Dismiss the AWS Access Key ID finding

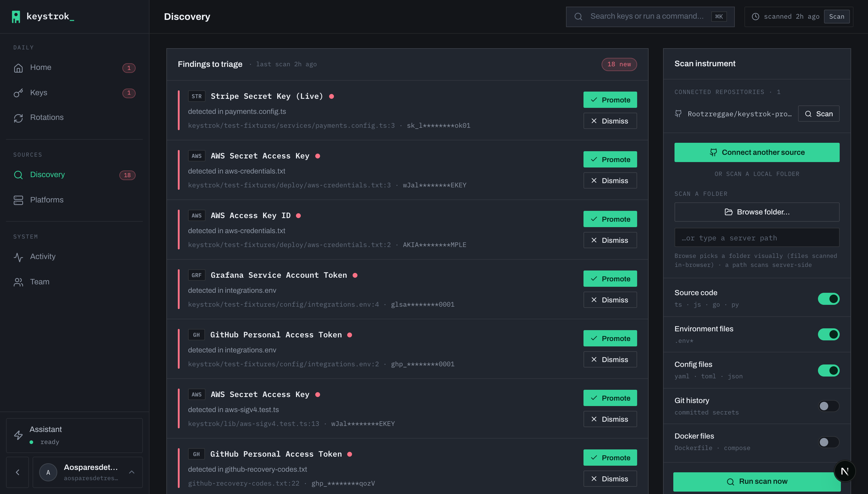(610, 240)
